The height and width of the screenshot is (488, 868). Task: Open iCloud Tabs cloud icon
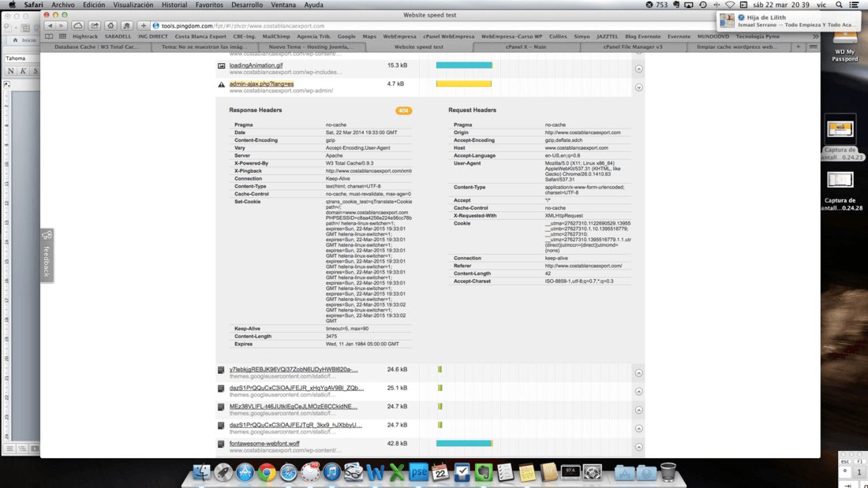78,25
